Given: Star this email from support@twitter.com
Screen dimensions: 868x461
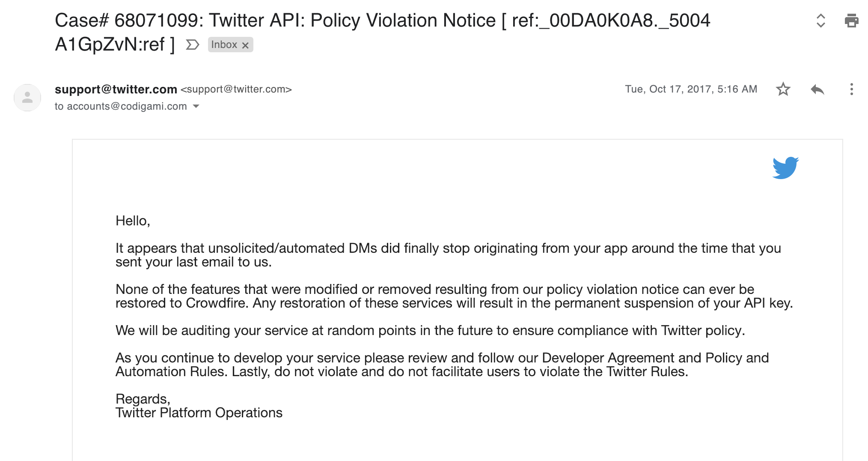Looking at the screenshot, I should 783,89.
